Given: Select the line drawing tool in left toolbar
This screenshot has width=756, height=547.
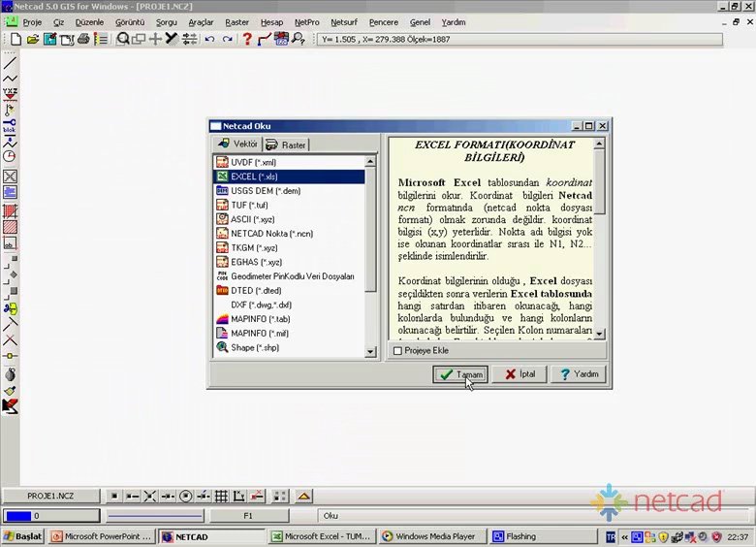Looking at the screenshot, I should (10, 63).
